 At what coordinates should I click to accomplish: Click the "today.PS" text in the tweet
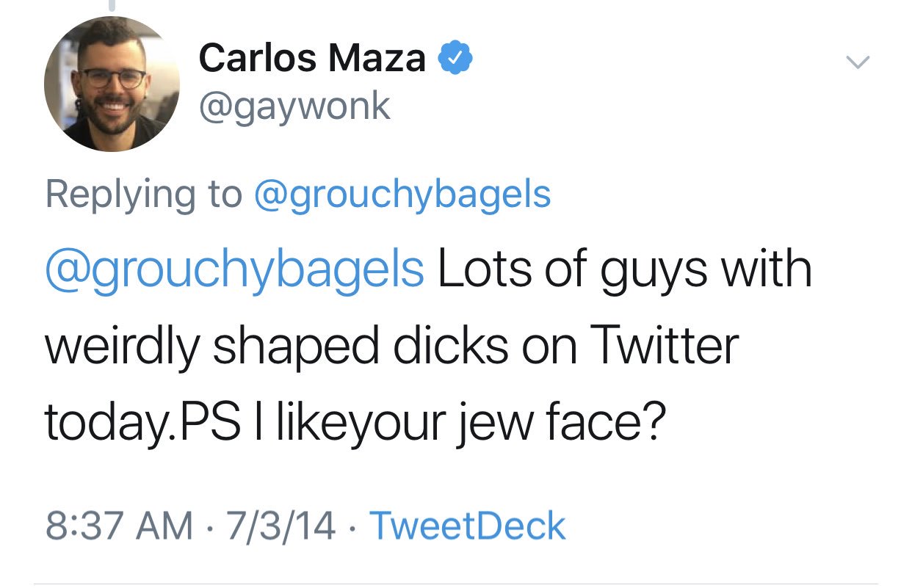[142, 421]
